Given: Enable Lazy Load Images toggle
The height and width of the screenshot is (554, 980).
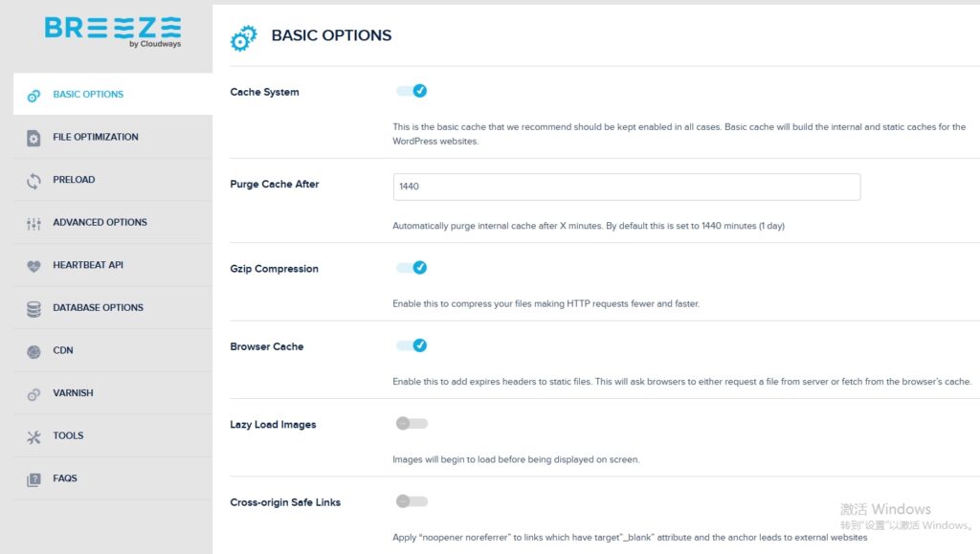Looking at the screenshot, I should pos(412,423).
